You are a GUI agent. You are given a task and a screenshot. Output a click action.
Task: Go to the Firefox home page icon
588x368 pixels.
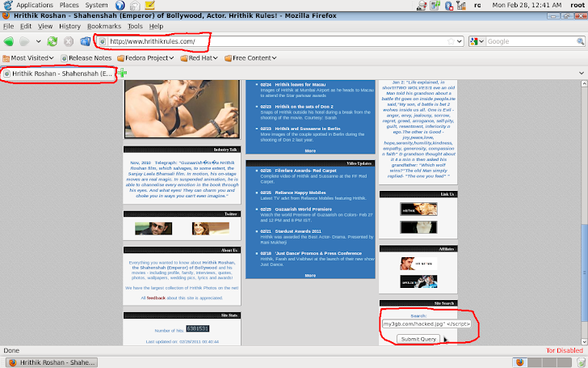85,41
